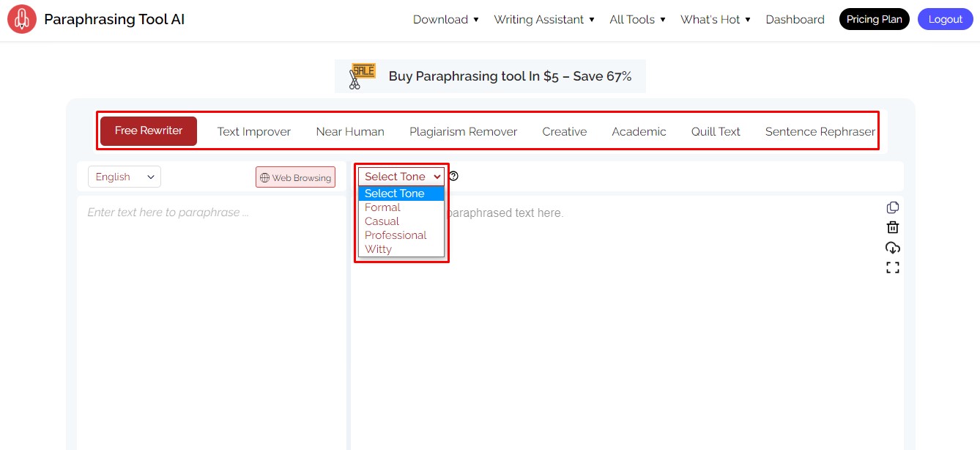Pick the Witty tone option

(x=401, y=249)
